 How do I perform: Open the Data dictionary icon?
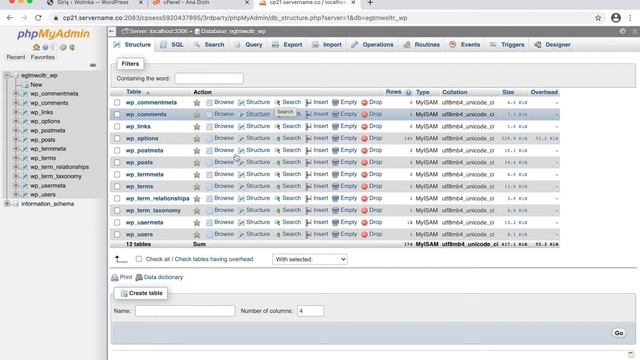pyautogui.click(x=139, y=278)
